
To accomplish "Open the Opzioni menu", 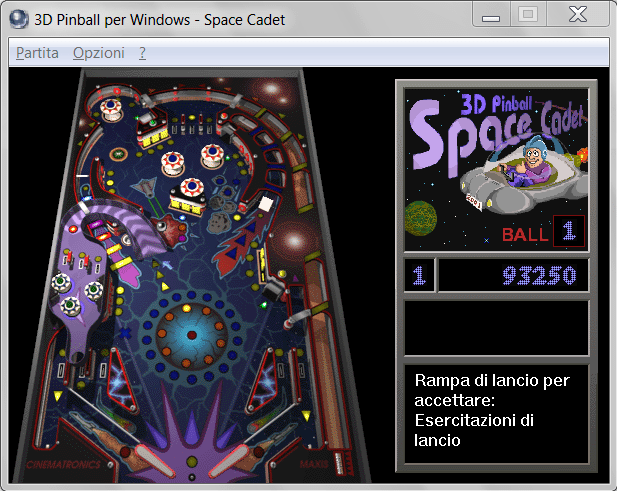I will pos(99,53).
